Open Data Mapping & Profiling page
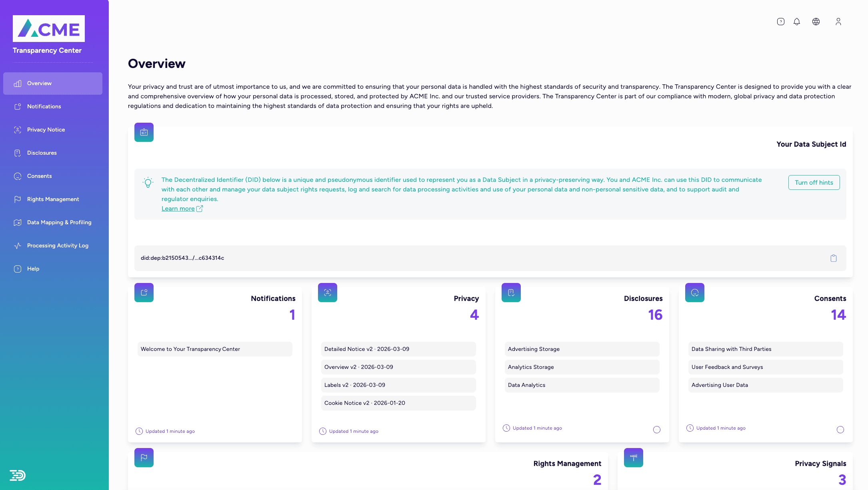The image size is (868, 490). [x=59, y=223]
